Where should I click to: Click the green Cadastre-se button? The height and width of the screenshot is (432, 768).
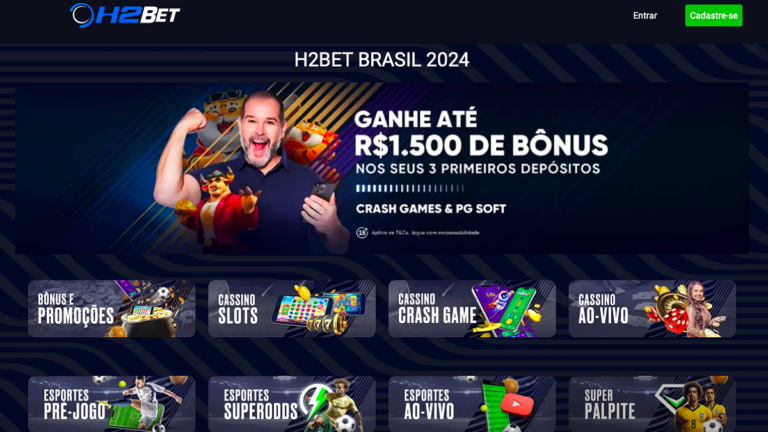713,16
